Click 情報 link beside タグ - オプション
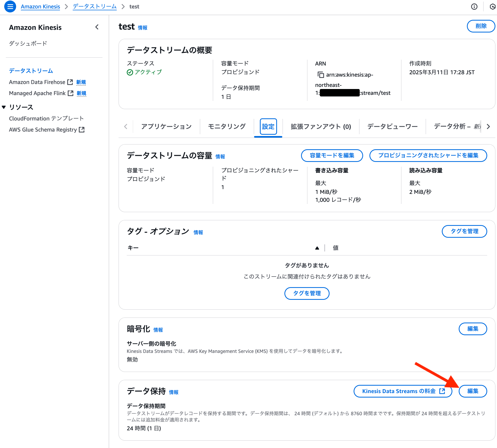Screen dimensions: 497x448 point(198,232)
